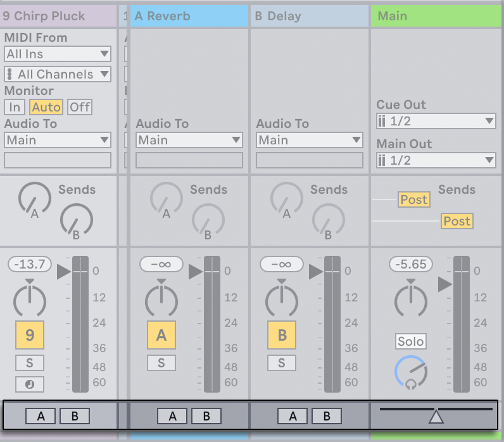Toggle the B Delay return track activator
The width and height of the screenshot is (504, 442).
tap(282, 335)
